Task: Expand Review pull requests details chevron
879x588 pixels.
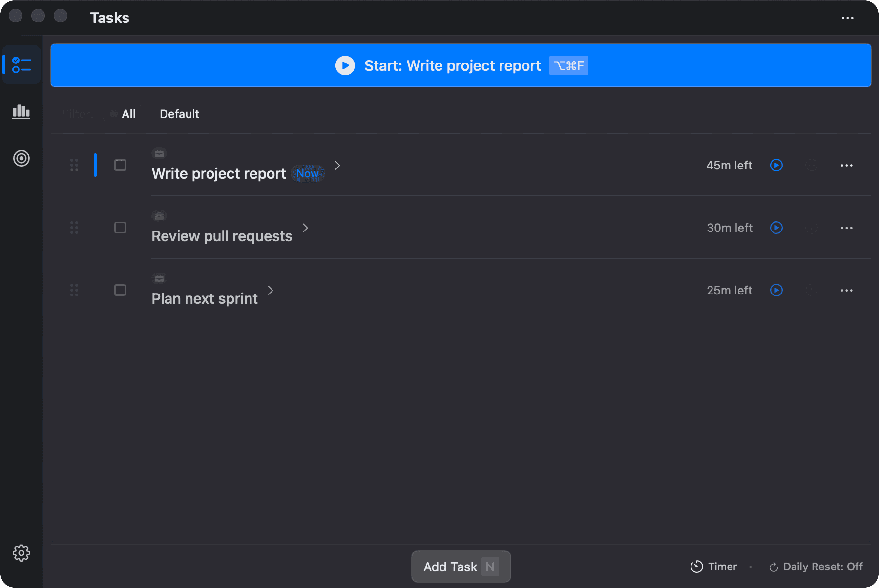Action: 305,228
